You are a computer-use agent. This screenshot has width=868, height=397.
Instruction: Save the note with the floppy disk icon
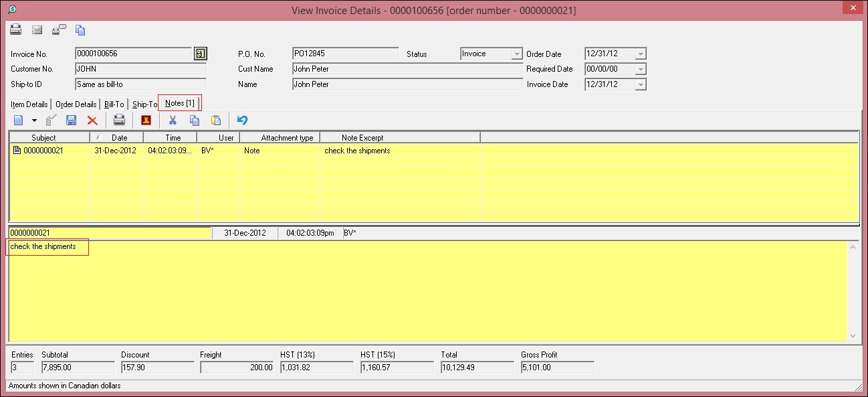click(x=72, y=121)
